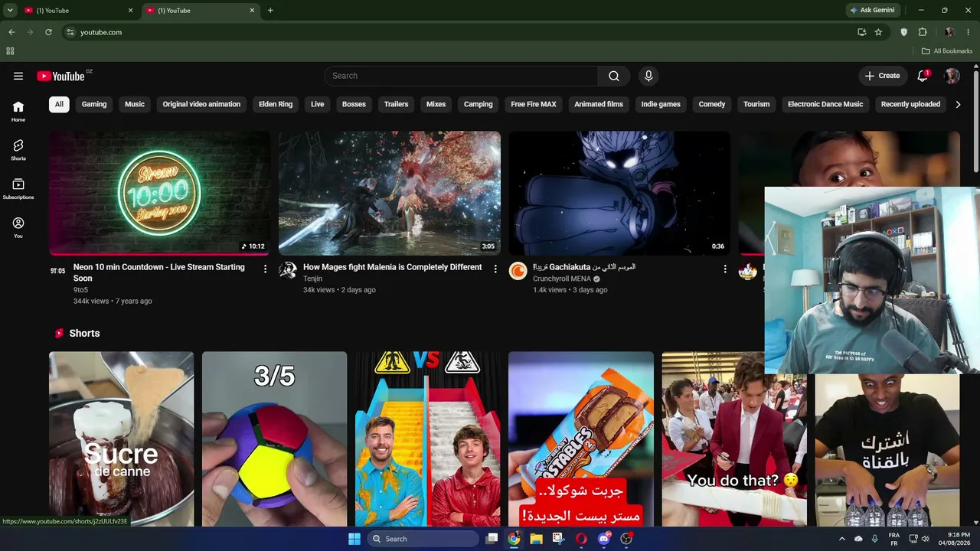The width and height of the screenshot is (980, 551).
Task: Show more category chips with right arrow
Action: point(958,104)
